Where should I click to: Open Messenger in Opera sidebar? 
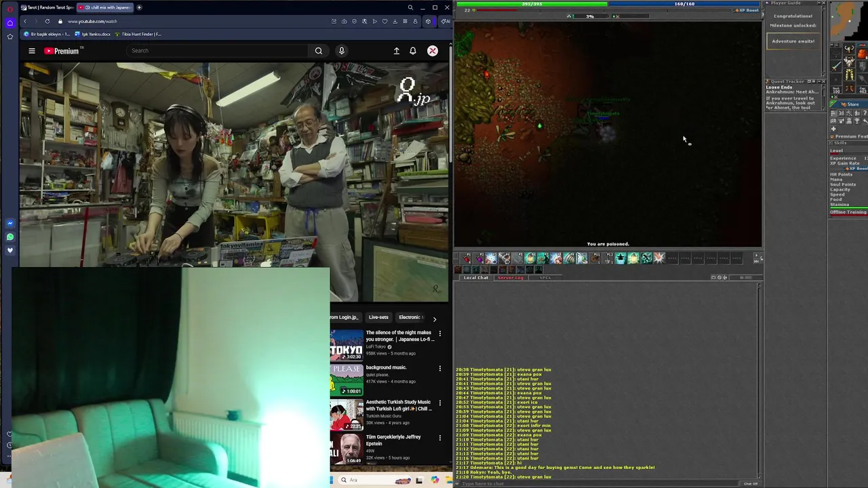9,224
